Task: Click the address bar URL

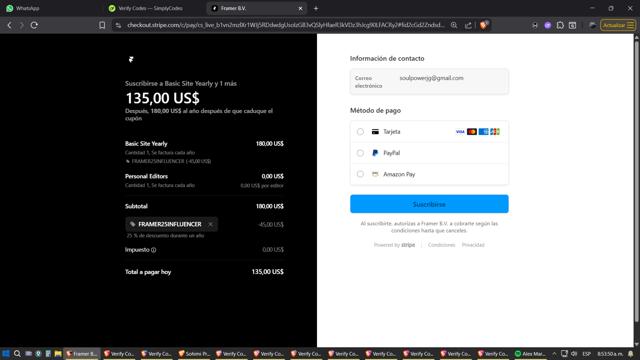Action: 285,25
